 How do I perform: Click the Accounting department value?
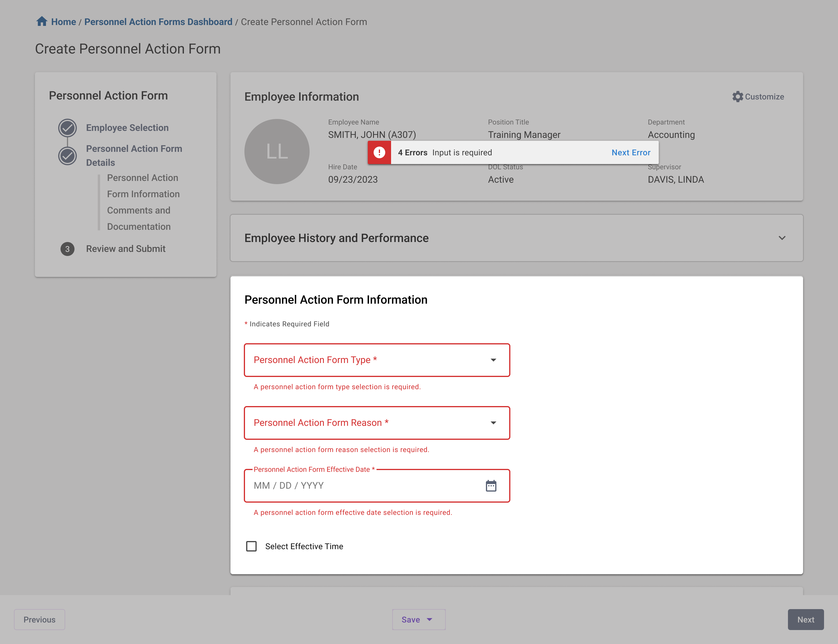pyautogui.click(x=671, y=135)
